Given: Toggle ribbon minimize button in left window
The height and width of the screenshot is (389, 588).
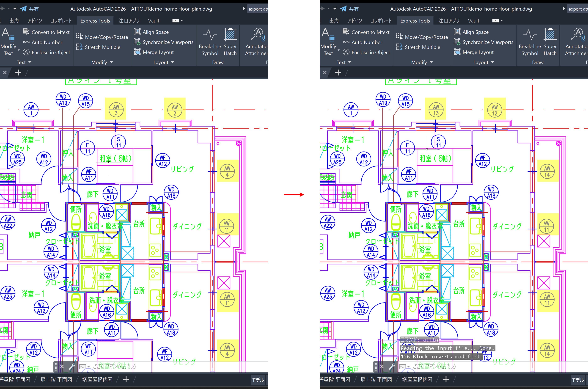Looking at the screenshot, I should [176, 21].
